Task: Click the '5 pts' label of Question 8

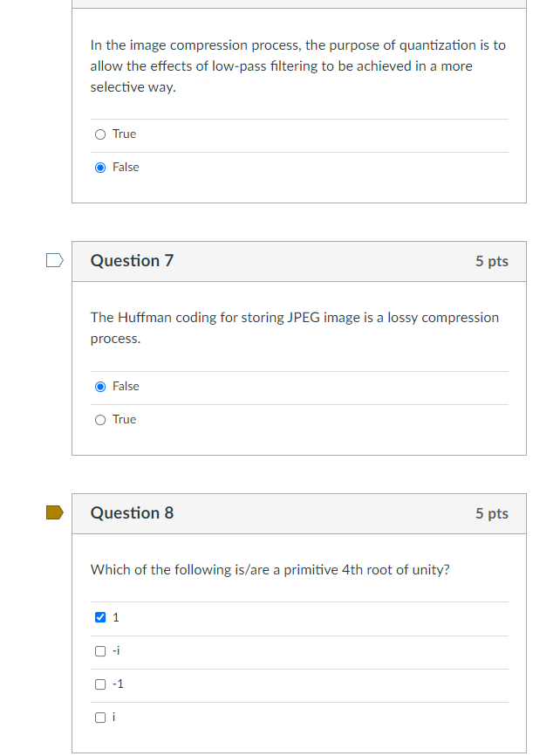Action: (x=492, y=513)
